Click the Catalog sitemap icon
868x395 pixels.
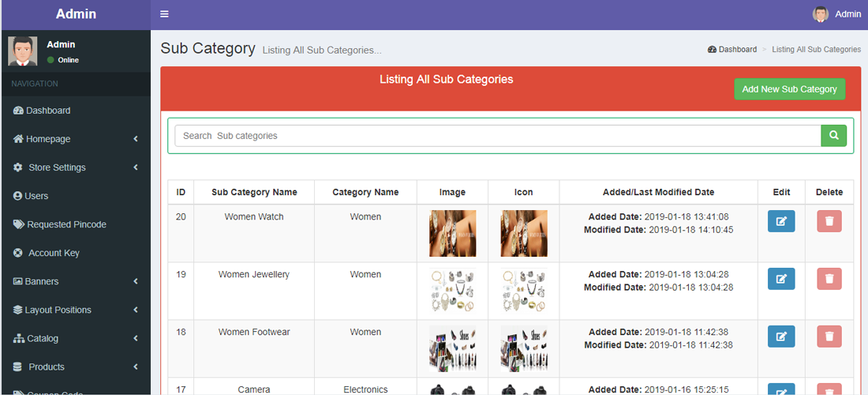tap(19, 338)
